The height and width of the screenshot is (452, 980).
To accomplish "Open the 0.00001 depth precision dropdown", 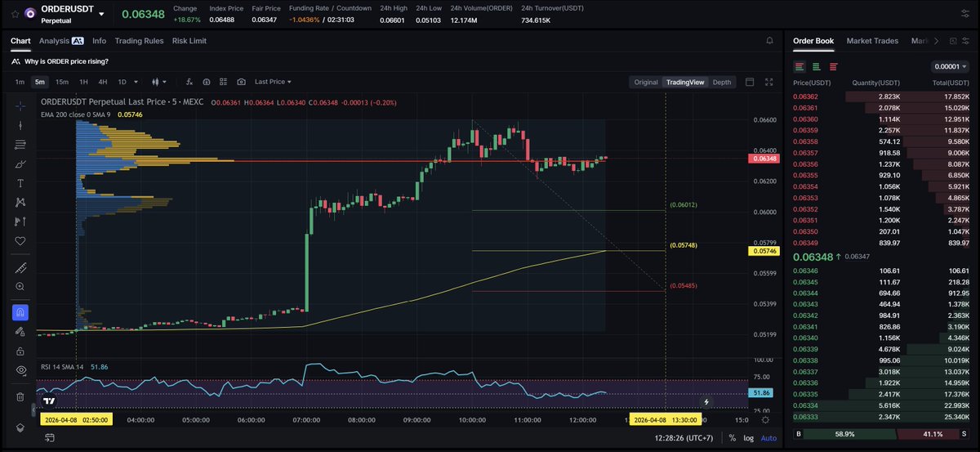I will tap(949, 66).
